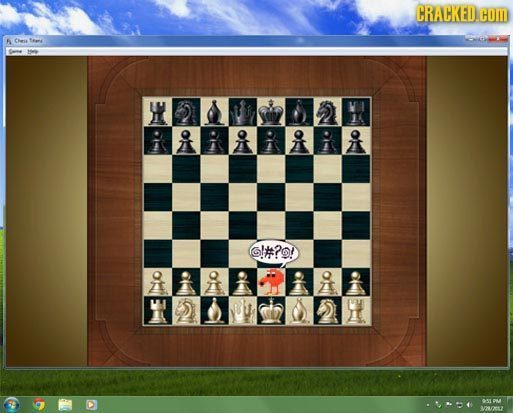The height and width of the screenshot is (413, 513).
Task: Open Windows Explorer from the taskbar
Action: pos(65,405)
